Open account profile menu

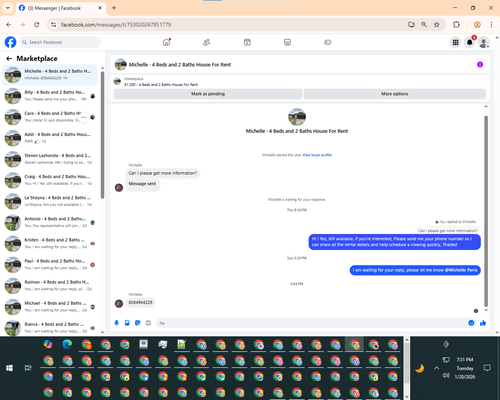(x=484, y=42)
